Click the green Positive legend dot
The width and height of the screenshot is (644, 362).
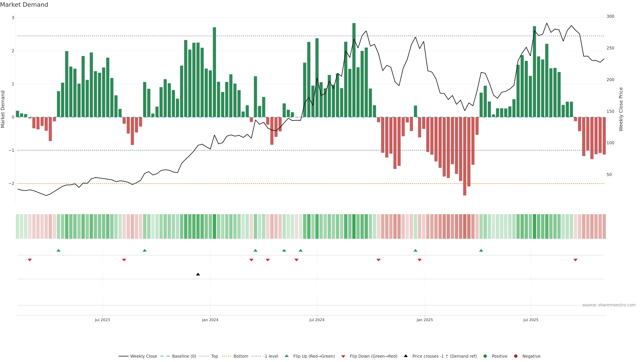[x=485, y=356]
